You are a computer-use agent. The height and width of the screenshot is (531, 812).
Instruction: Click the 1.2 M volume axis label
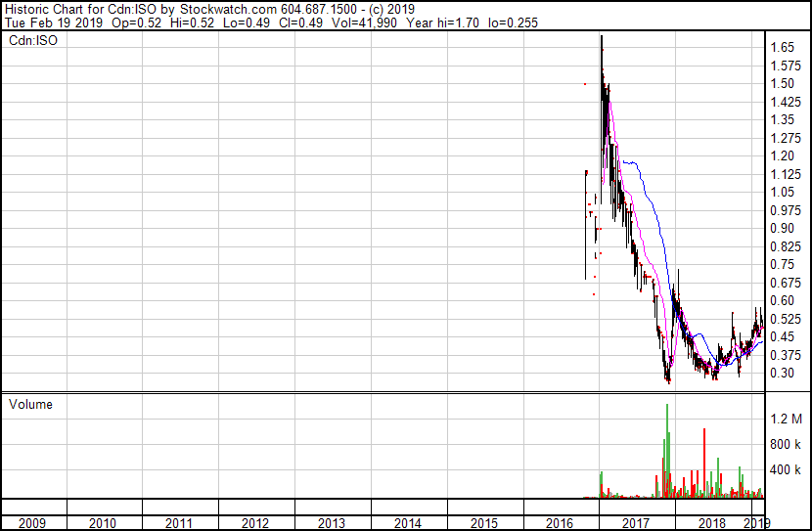[x=786, y=419]
